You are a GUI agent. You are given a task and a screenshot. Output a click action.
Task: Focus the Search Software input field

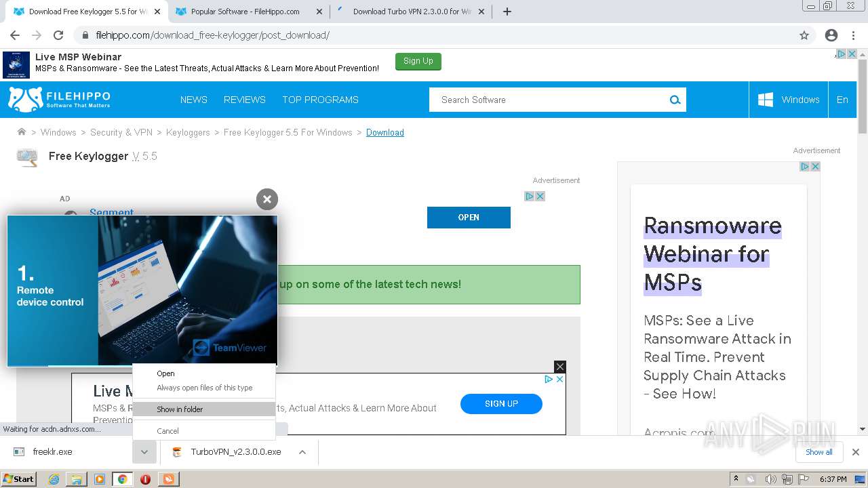549,100
